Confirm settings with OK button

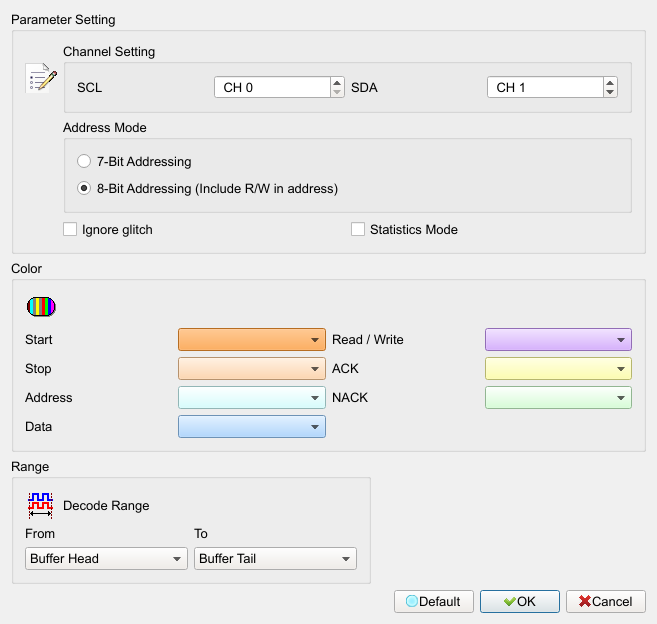(520, 601)
